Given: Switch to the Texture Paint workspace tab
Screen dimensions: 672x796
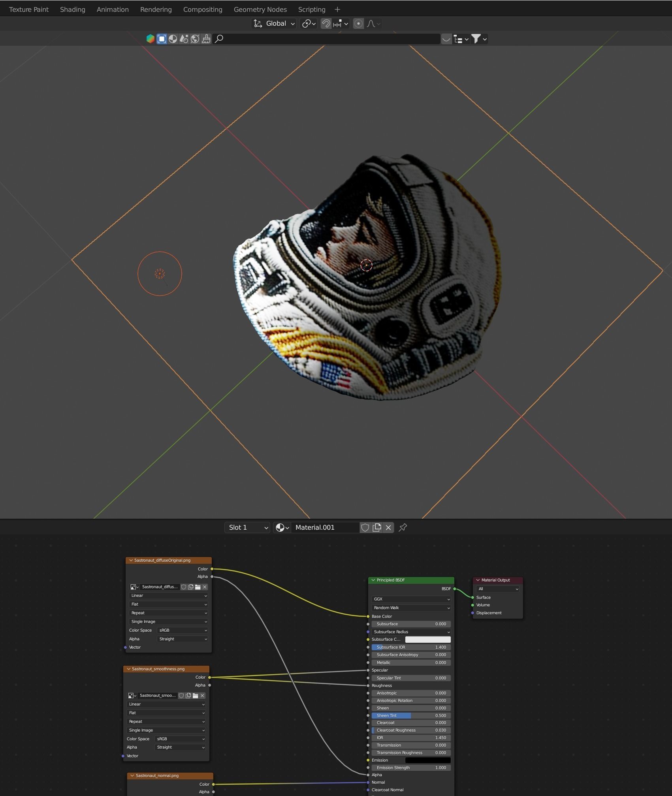Looking at the screenshot, I should tap(29, 9).
